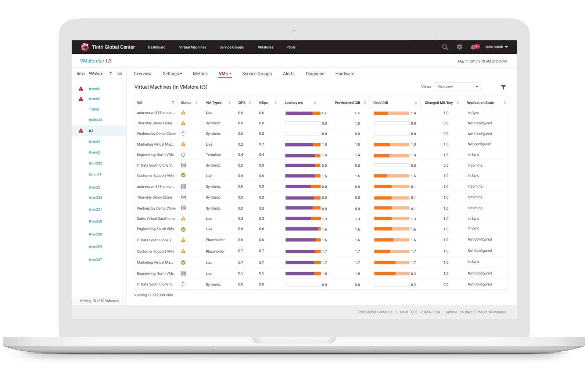The width and height of the screenshot is (588, 383).
Task: Open the search magnifier icon
Action: pos(445,47)
